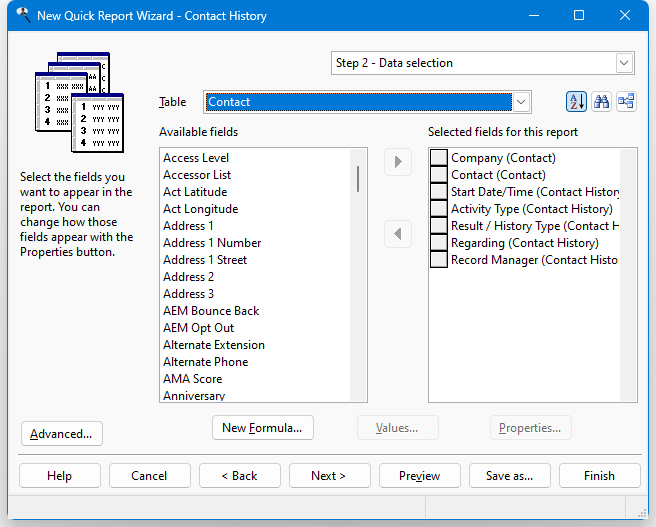The image size is (656, 527).
Task: Click the window resize grip corner
Action: (x=641, y=513)
